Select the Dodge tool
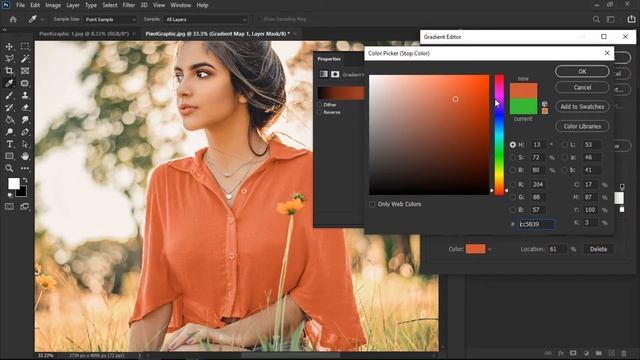 pyautogui.click(x=9, y=132)
